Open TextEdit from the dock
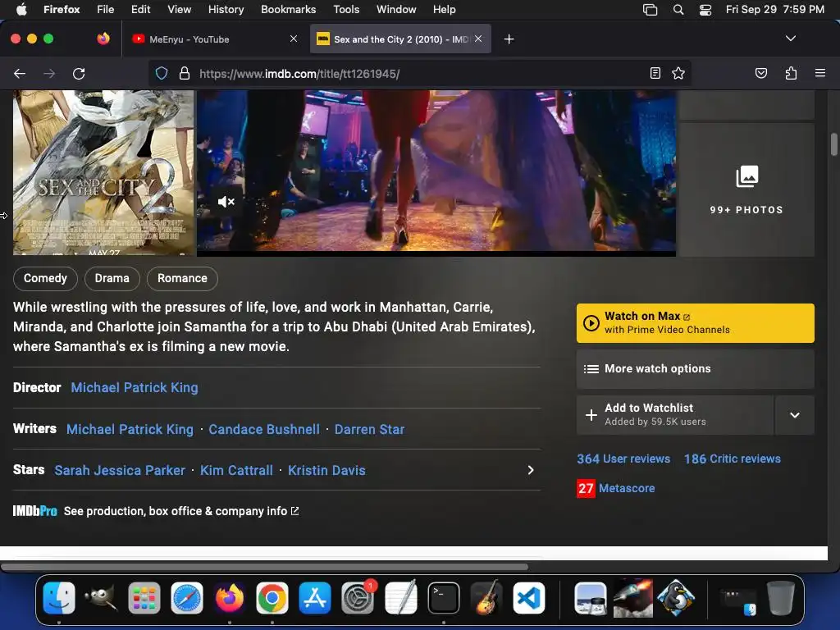 click(x=400, y=598)
